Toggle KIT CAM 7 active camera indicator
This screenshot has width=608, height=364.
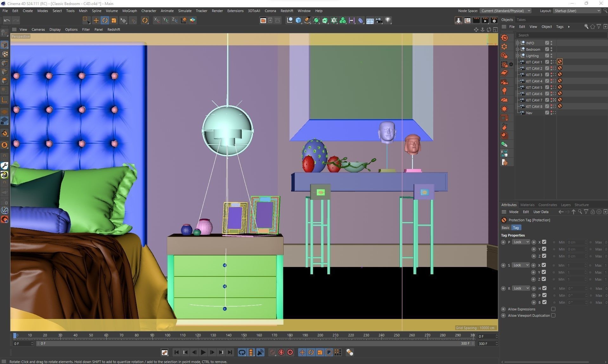(555, 100)
